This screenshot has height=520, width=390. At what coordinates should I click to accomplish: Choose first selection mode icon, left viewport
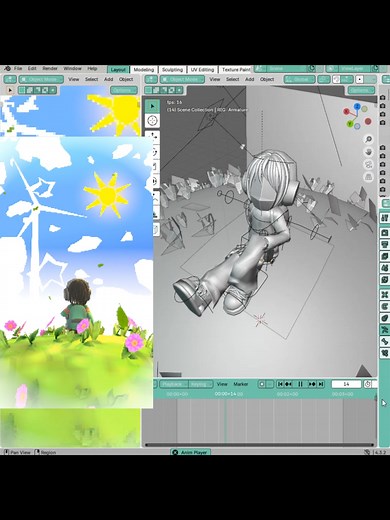[22, 90]
